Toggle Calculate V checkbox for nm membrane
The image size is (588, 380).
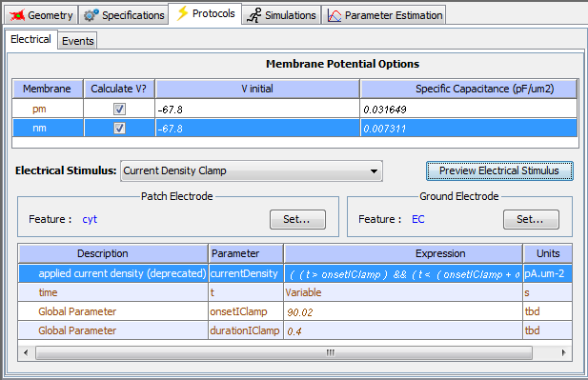click(119, 129)
